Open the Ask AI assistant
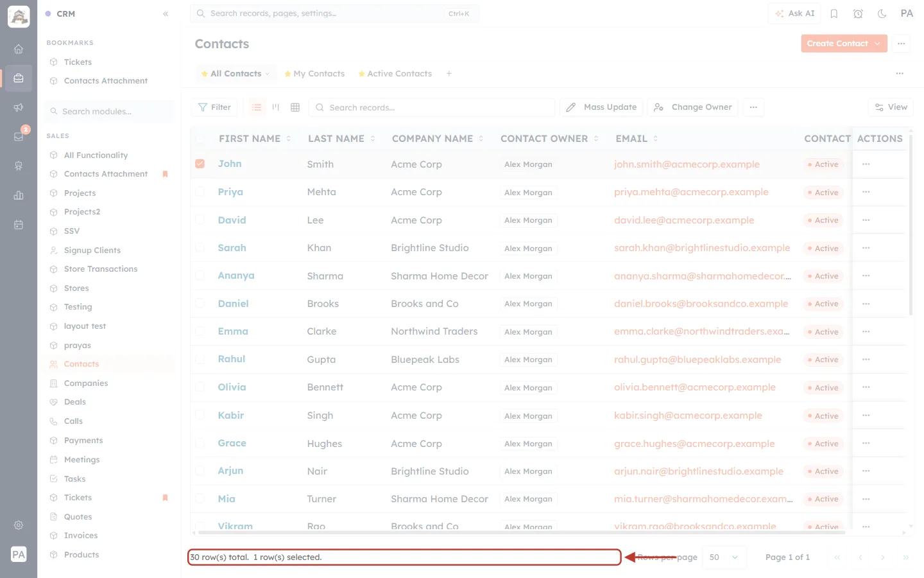Viewport: 924px width, 578px height. click(x=794, y=13)
